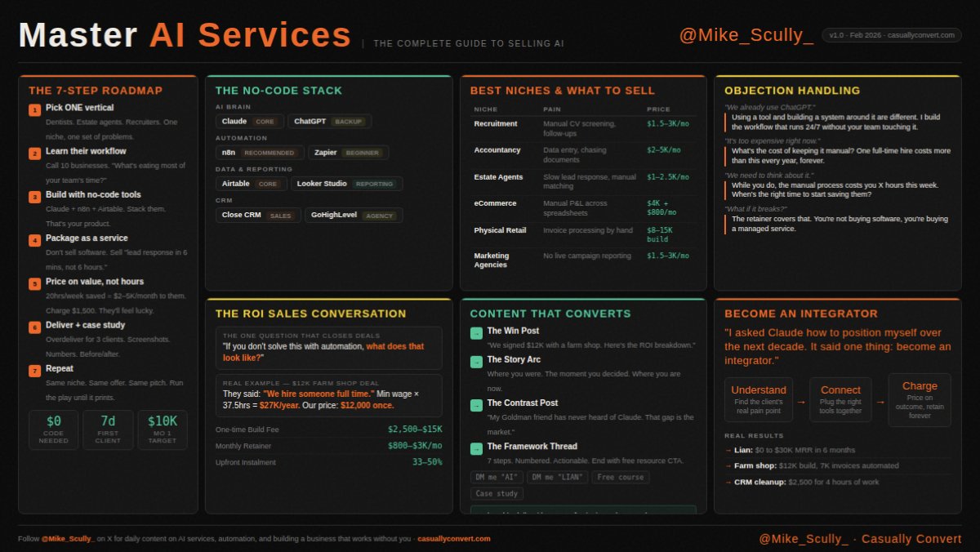The height and width of the screenshot is (552, 980).
Task: Click the "We already use ChatGPT." objection quote
Action: 769,107
